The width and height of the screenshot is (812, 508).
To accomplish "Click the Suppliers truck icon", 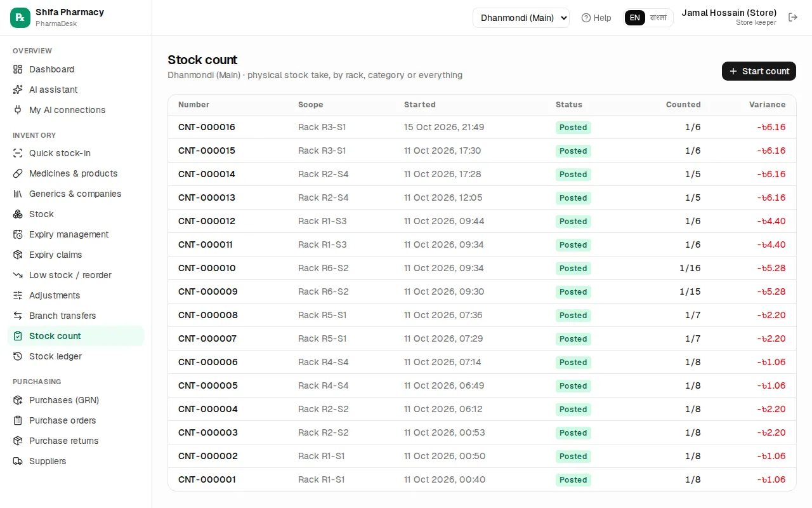I will (18, 461).
